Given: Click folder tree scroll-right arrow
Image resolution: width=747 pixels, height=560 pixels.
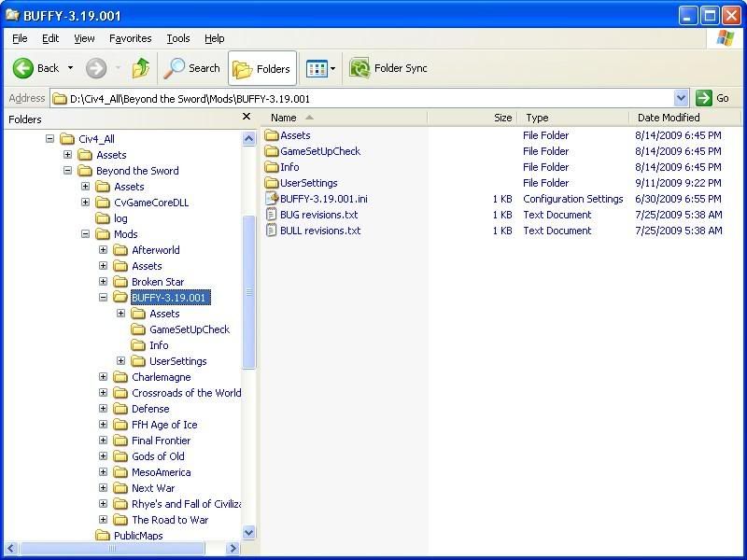Looking at the screenshot, I should [x=233, y=548].
